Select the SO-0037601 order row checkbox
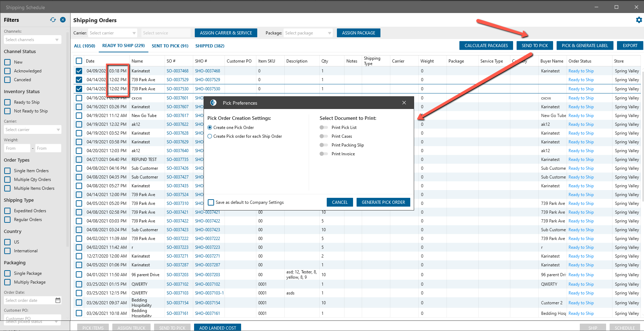This screenshot has width=644, height=331. [x=79, y=98]
